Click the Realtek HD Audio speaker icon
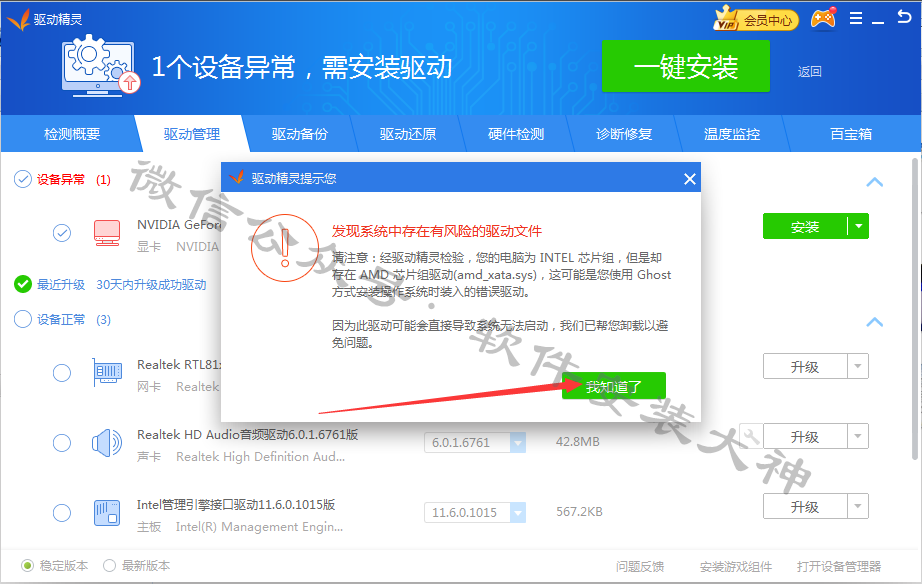 tap(106, 443)
